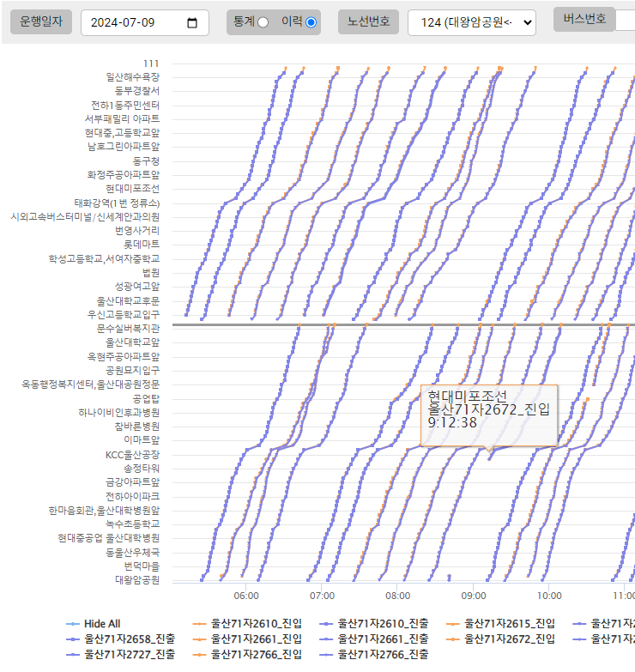Open the route number 124 dropdown
Image resolution: width=635 pixels, height=672 pixels.
[471, 23]
